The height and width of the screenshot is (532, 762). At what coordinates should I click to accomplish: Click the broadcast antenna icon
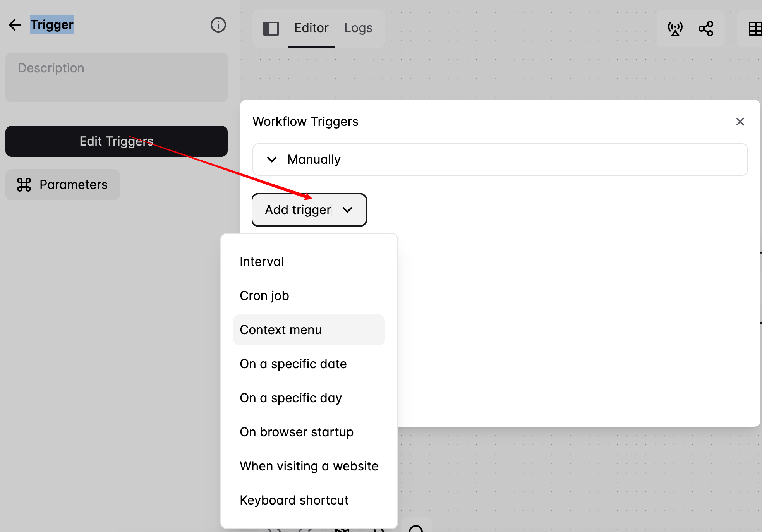(675, 29)
